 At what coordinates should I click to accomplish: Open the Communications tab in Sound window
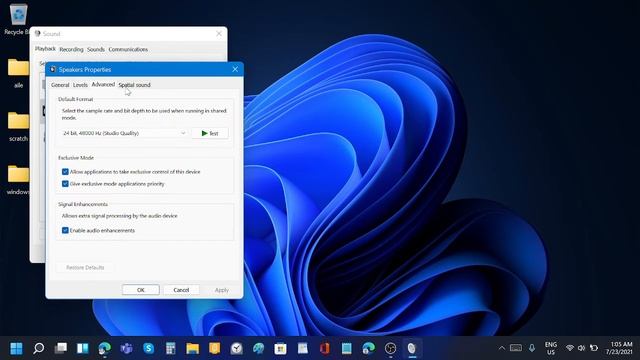click(128, 49)
